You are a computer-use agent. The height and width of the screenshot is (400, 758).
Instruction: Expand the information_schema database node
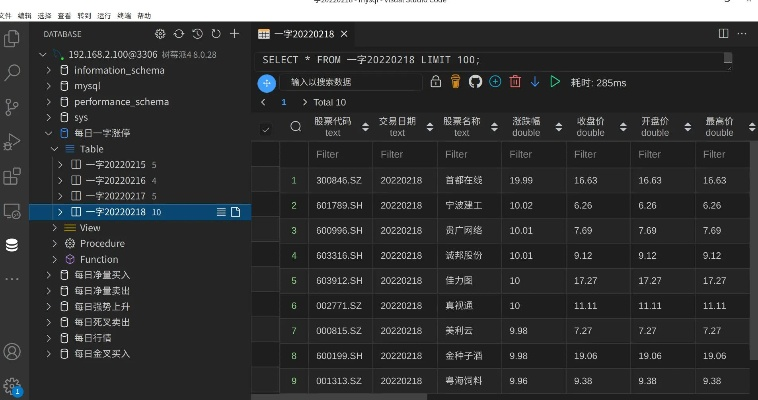click(48, 70)
